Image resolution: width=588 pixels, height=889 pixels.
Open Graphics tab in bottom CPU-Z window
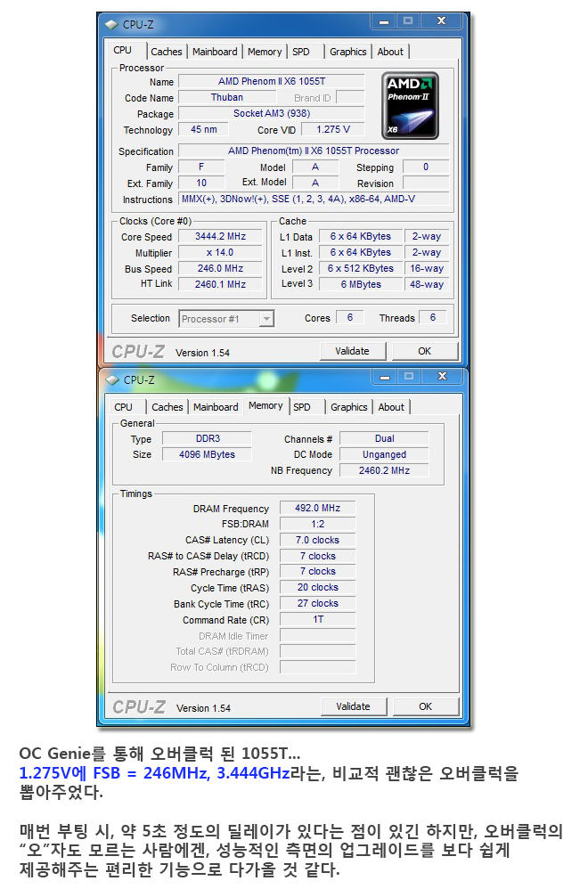coord(348,407)
